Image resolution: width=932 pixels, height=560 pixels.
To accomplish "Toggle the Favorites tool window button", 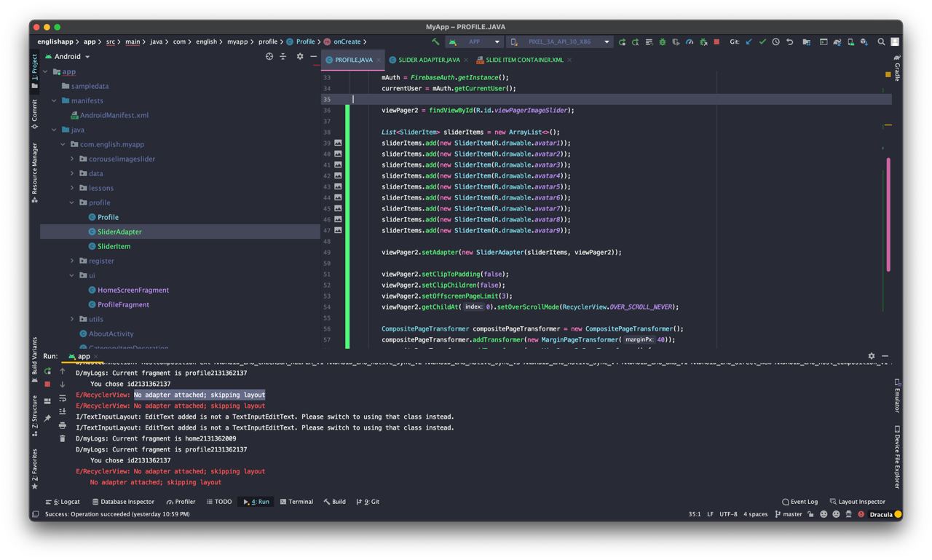I will (34, 470).
